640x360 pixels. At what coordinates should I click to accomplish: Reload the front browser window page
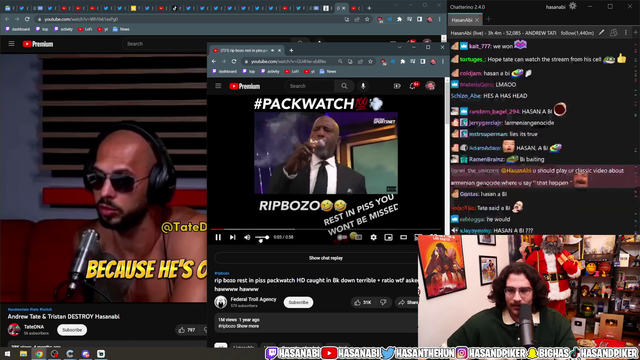(234, 61)
